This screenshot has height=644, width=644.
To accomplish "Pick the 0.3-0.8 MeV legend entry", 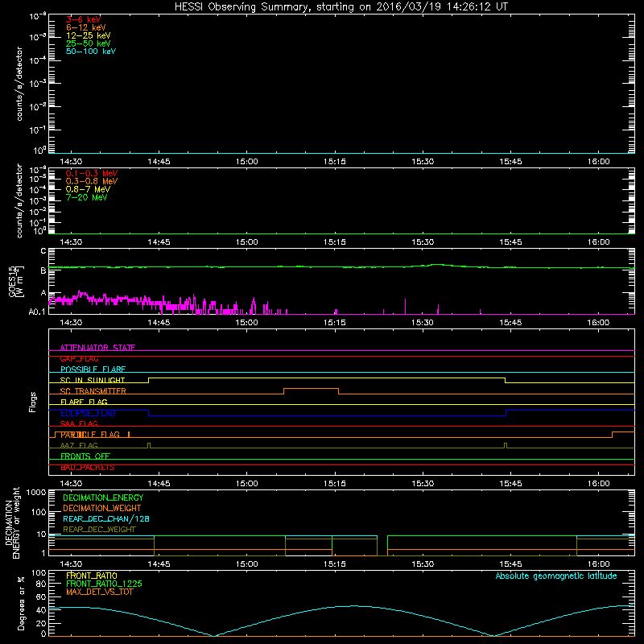I will click(x=92, y=181).
